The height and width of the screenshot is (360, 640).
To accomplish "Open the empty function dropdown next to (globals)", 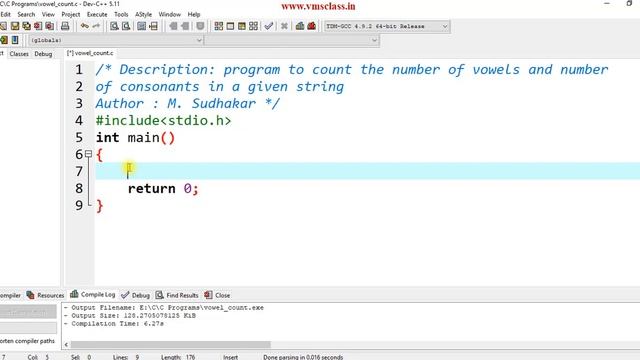I will pos(292,40).
